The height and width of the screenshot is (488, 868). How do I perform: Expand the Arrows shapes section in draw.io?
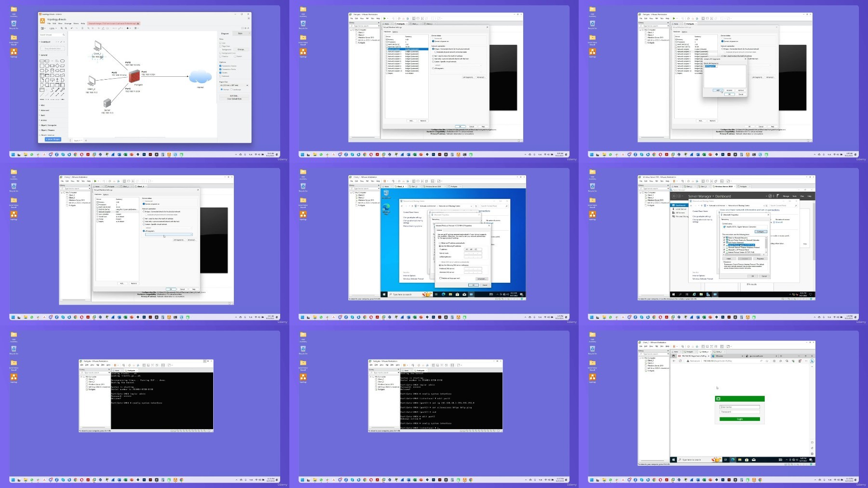(x=43, y=120)
